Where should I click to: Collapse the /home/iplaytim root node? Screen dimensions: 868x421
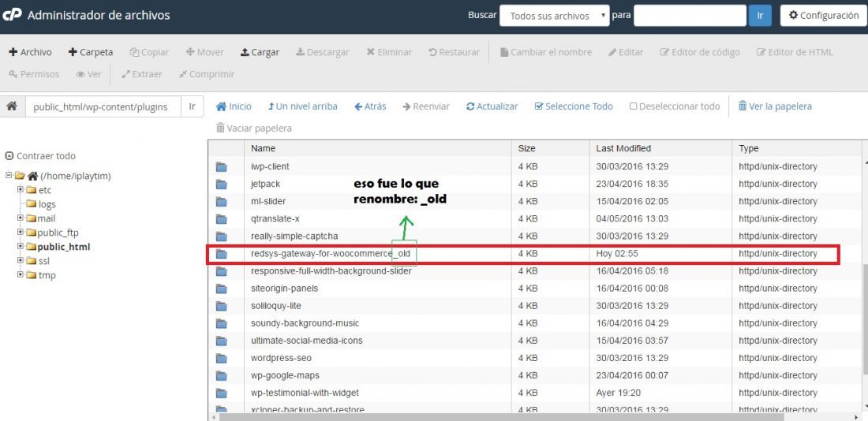coord(9,175)
